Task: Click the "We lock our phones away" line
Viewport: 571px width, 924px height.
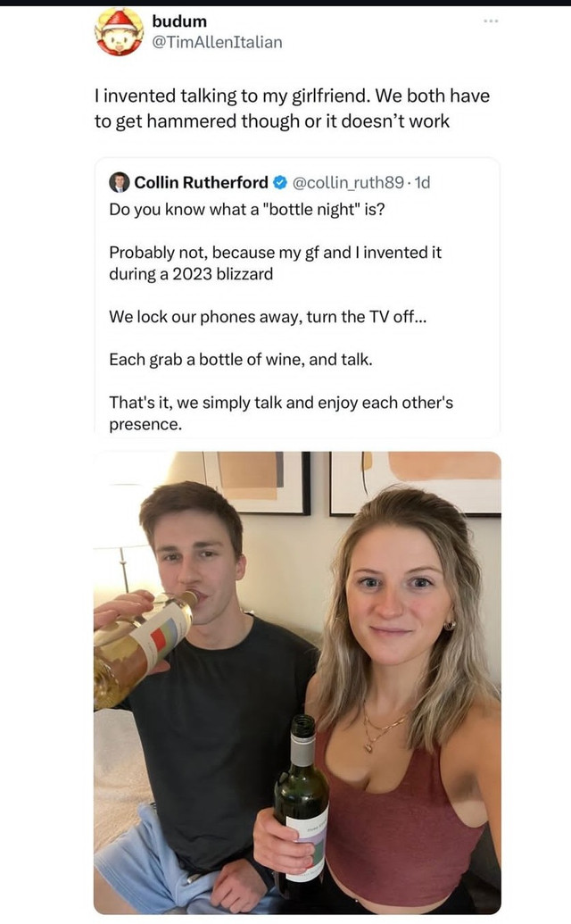Action: tap(268, 316)
